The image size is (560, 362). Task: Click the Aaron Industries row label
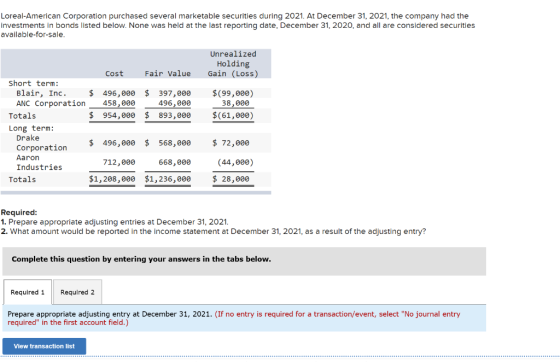(x=39, y=162)
